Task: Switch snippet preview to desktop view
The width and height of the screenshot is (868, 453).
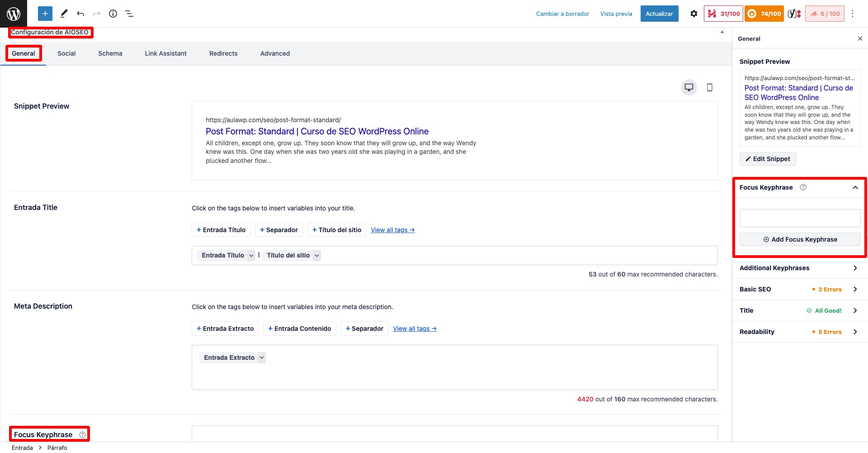Action: pos(689,87)
